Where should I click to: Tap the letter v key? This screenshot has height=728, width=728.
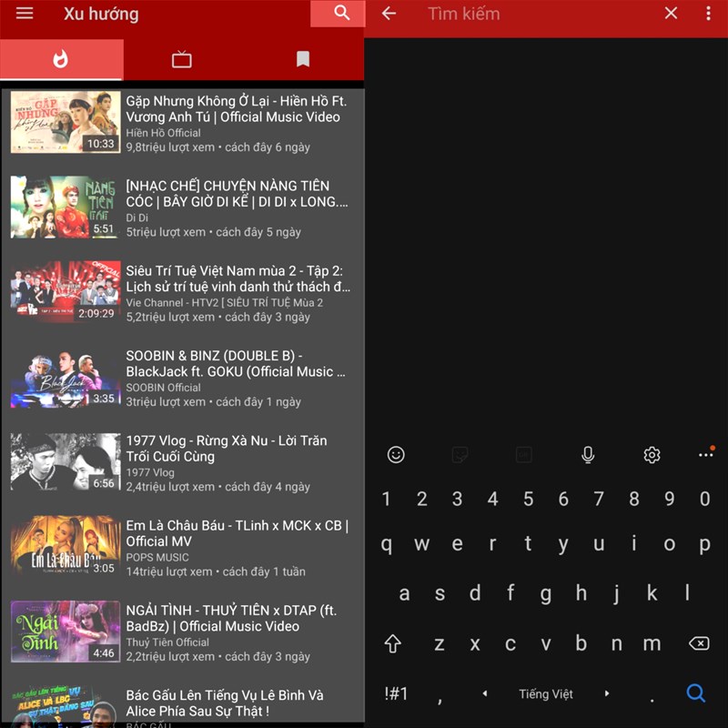point(546,644)
